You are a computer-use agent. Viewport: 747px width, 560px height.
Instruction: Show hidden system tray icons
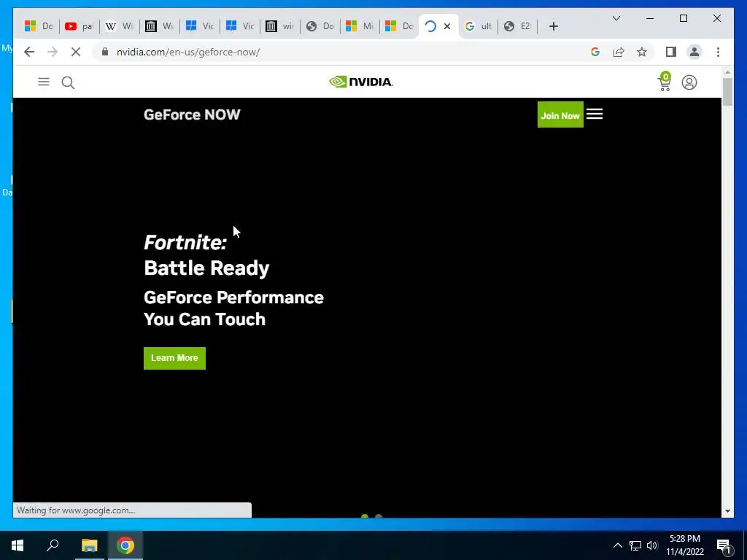click(617, 545)
